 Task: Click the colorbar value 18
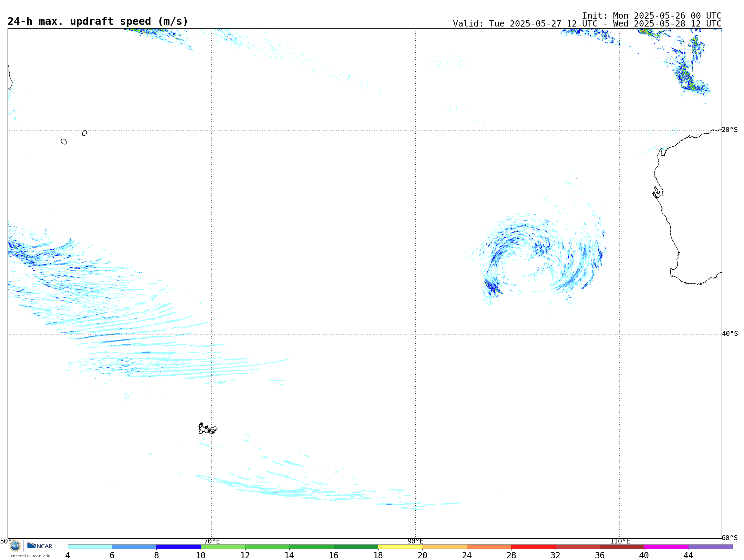[x=378, y=555]
